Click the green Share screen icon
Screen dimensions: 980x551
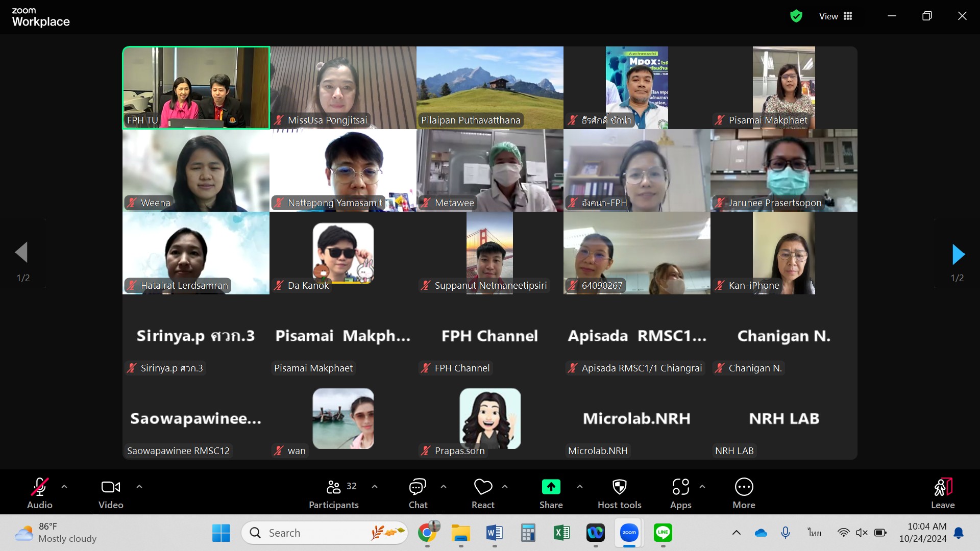click(x=551, y=487)
